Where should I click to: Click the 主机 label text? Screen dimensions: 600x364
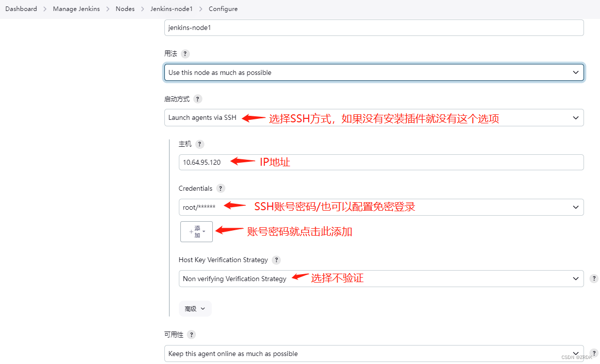coord(185,144)
